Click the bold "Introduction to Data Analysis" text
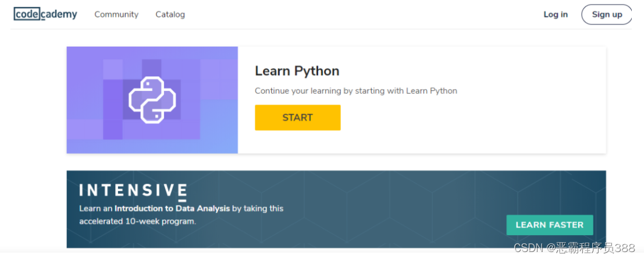Viewport: 644px width, 259px height. tap(172, 208)
